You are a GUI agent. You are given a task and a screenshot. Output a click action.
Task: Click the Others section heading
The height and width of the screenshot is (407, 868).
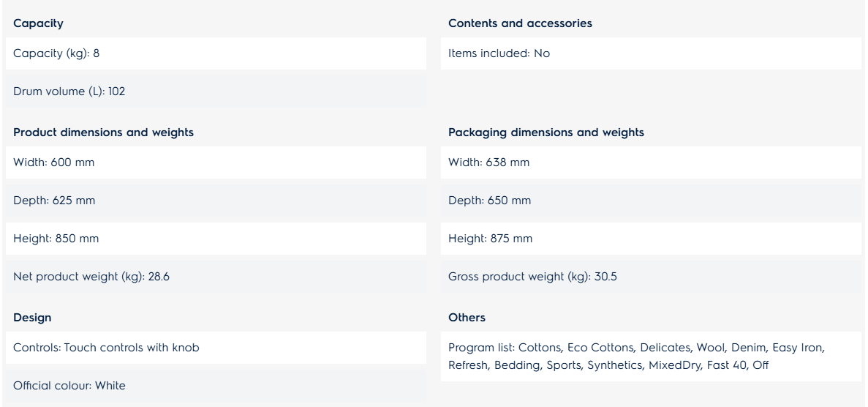point(467,318)
